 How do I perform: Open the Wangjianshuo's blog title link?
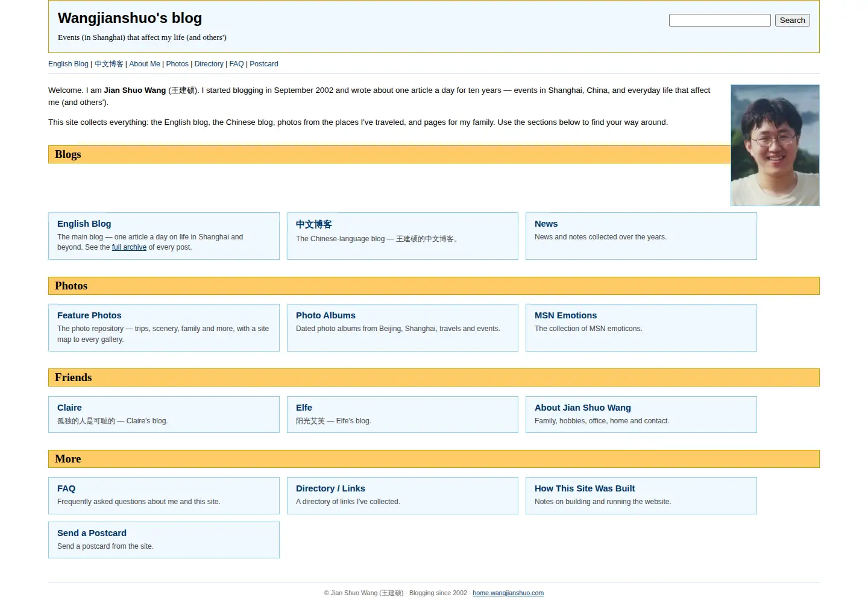[130, 18]
